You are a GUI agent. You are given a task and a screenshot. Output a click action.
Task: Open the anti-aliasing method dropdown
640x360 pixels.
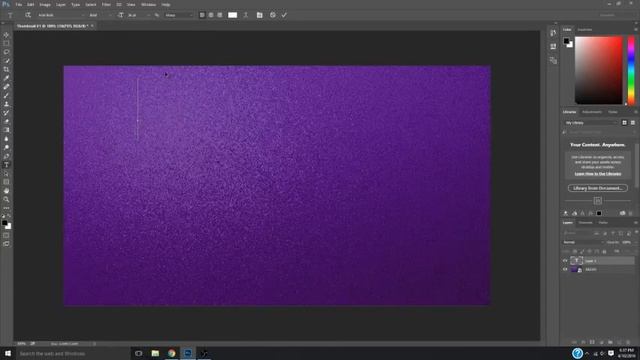179,15
